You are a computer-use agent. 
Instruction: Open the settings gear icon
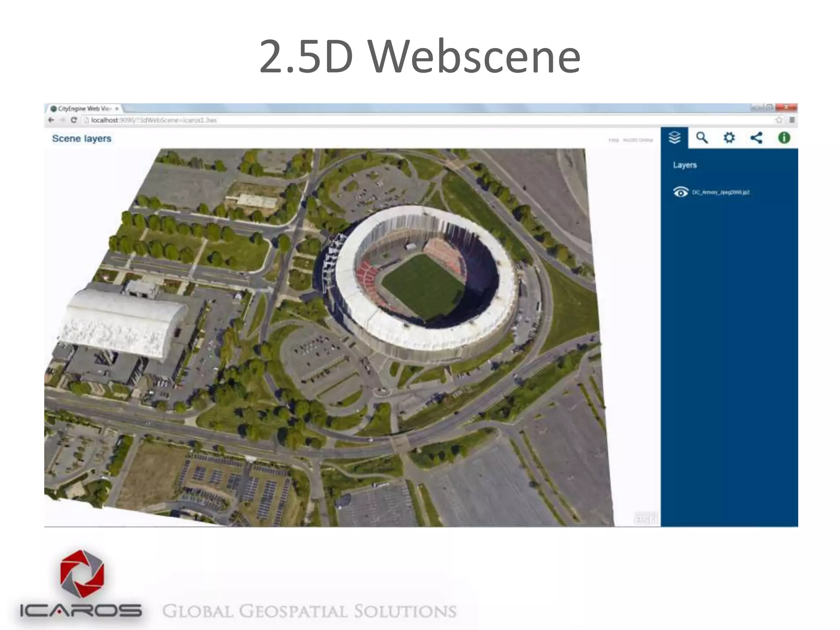(x=729, y=138)
